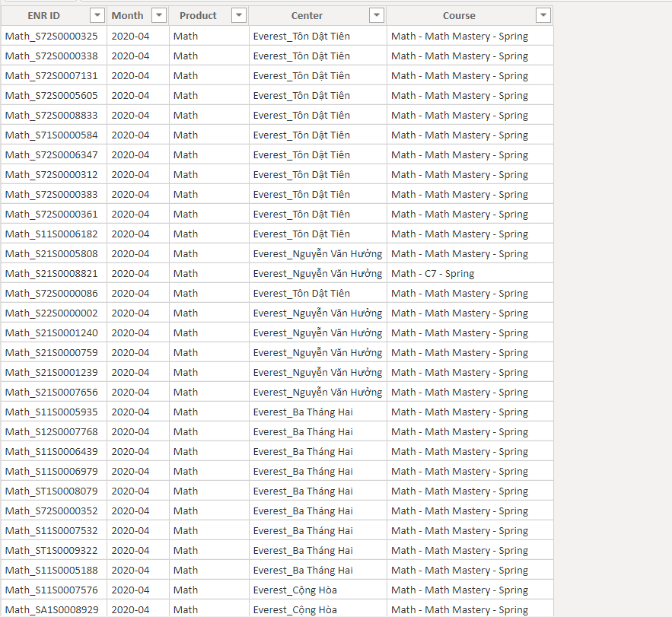Select the Course column header label
This screenshot has width=672, height=617.
click(x=459, y=16)
